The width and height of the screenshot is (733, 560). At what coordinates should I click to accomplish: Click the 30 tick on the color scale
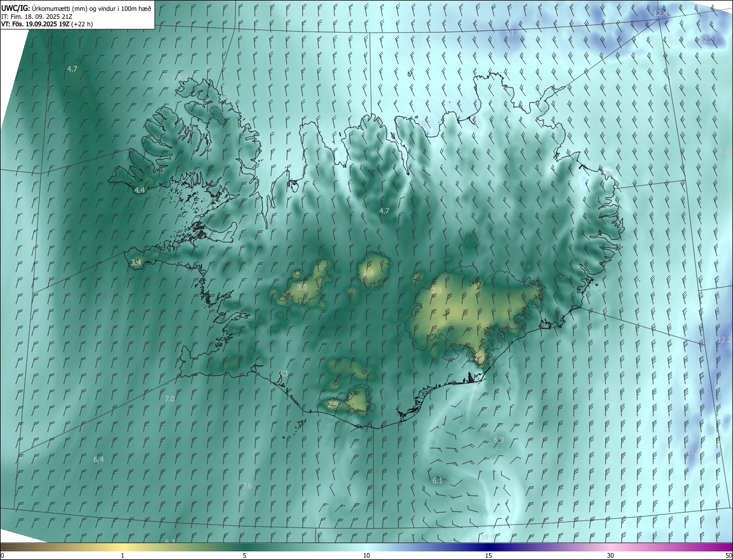click(610, 556)
